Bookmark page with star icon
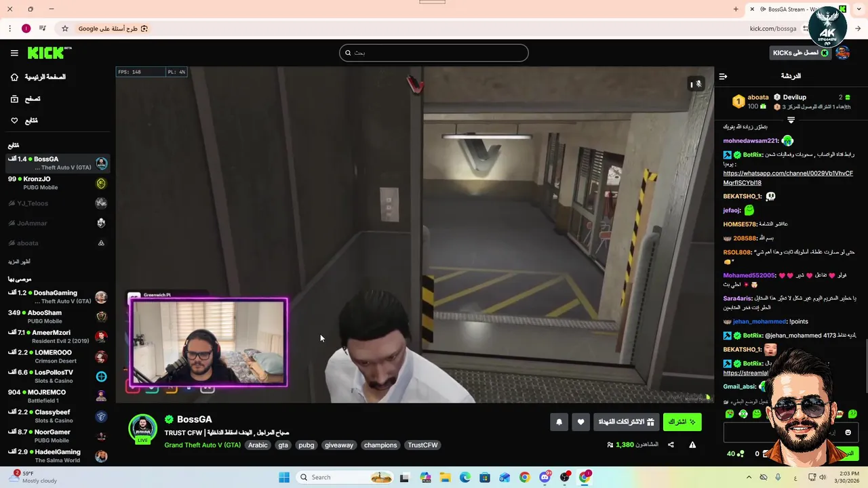 click(65, 28)
